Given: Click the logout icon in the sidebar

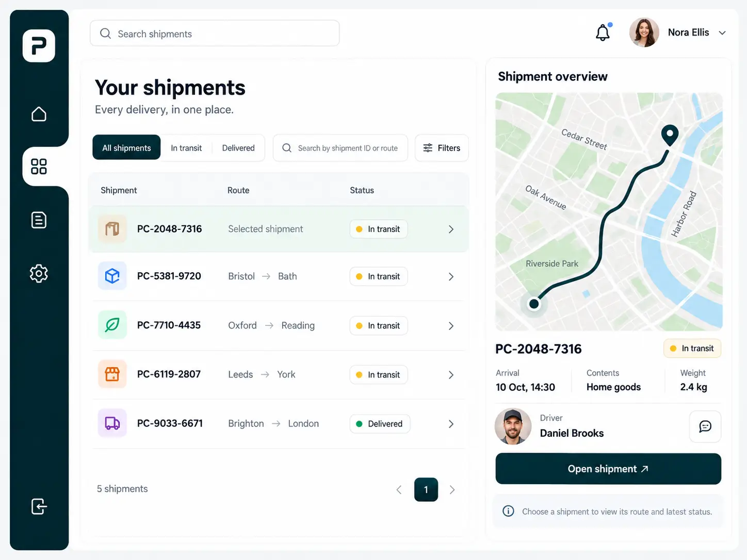Looking at the screenshot, I should [x=39, y=506].
